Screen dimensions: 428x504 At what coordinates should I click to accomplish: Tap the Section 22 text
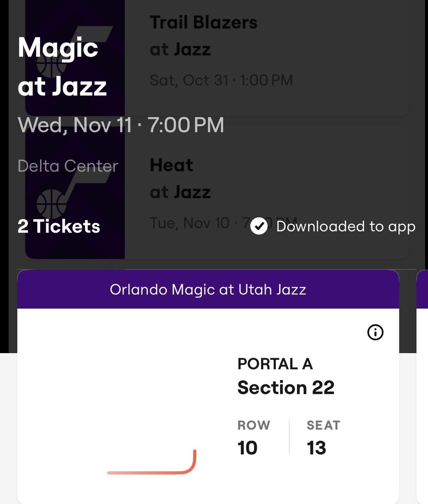[286, 388]
